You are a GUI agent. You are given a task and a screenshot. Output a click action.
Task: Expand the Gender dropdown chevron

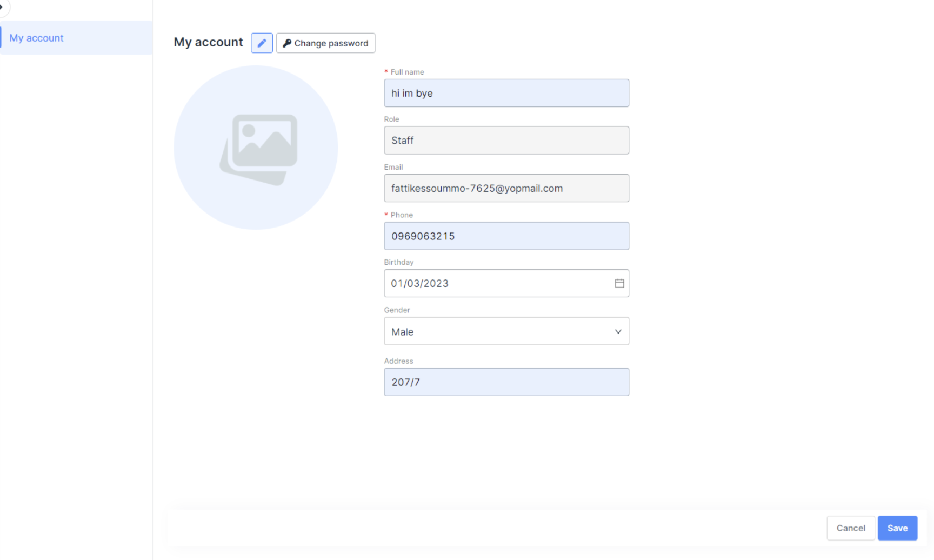pos(618,331)
